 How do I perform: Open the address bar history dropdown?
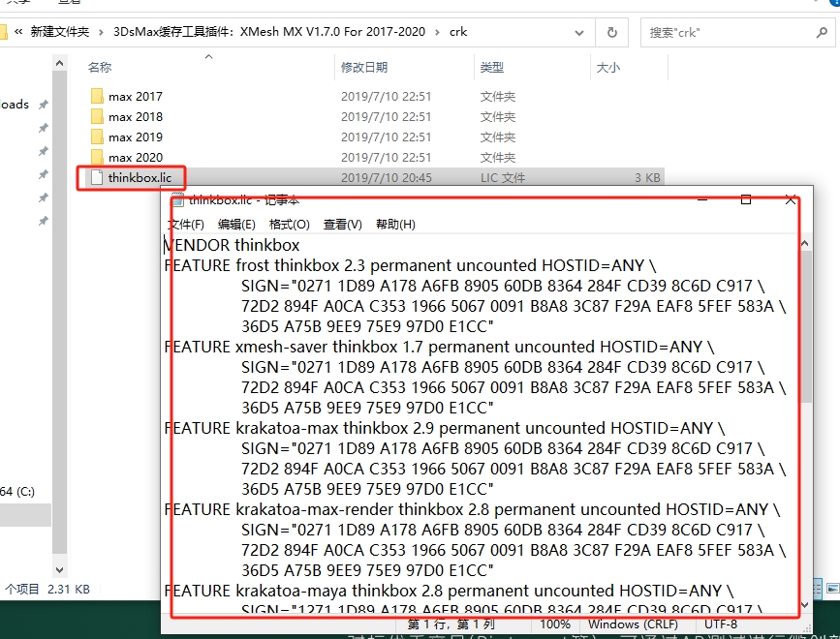point(579,33)
